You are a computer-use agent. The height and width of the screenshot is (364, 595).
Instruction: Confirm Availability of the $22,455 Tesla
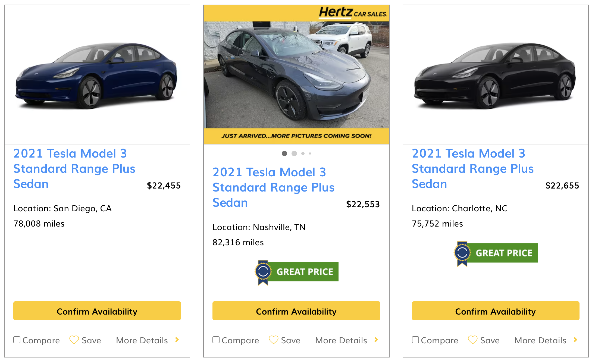[x=97, y=311]
